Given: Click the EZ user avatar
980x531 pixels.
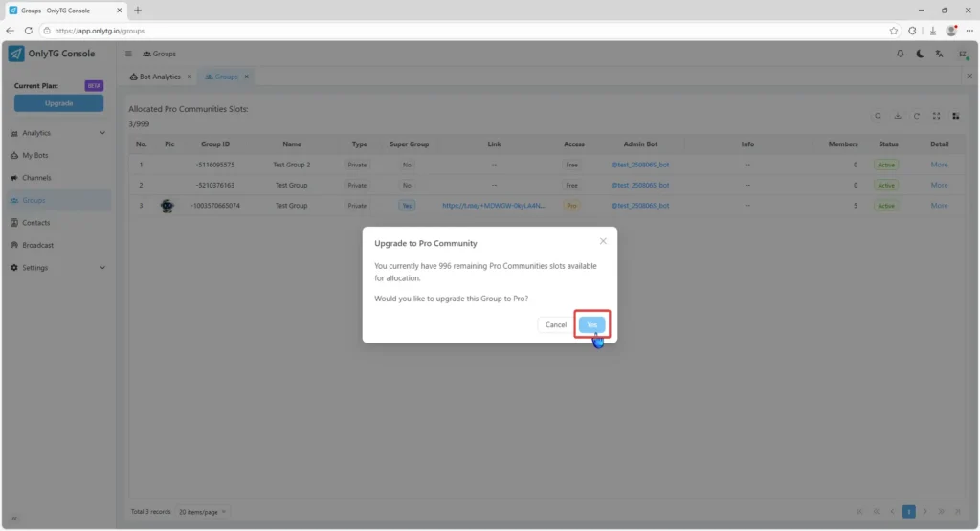Looking at the screenshot, I should coord(962,54).
